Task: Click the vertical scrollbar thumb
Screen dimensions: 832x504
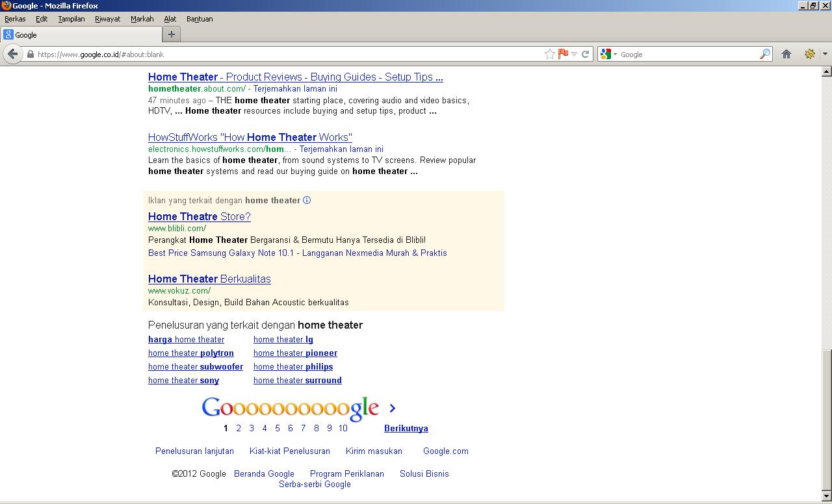Action: (827, 420)
